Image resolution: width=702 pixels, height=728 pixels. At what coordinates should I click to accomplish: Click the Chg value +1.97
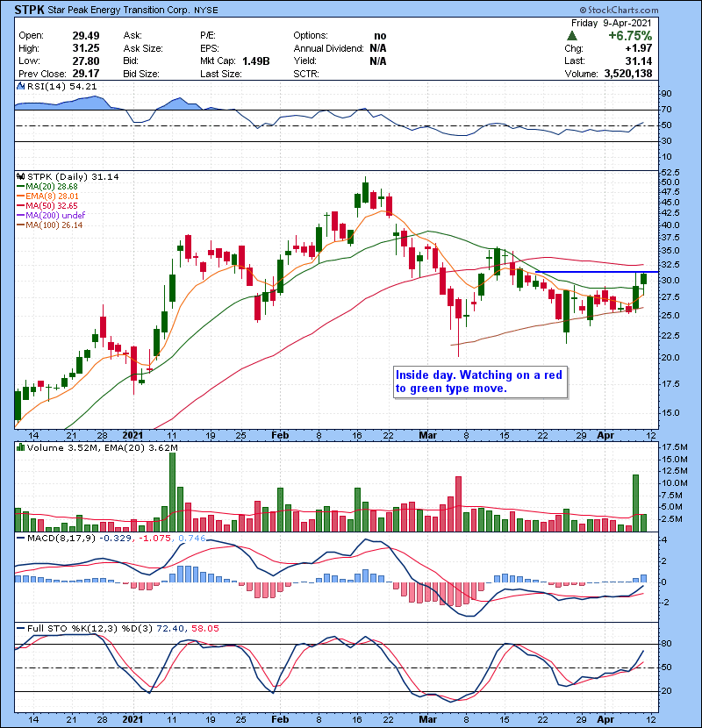[x=638, y=48]
